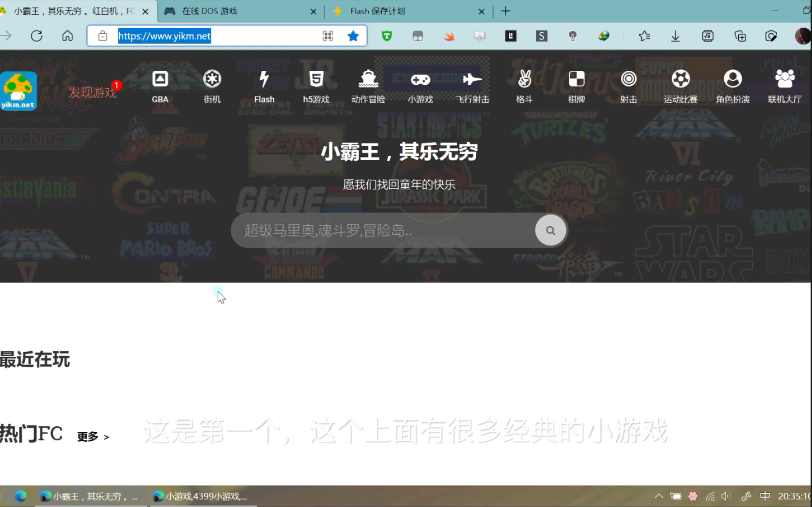Open browser collections icon
The image size is (812, 507).
[740, 36]
